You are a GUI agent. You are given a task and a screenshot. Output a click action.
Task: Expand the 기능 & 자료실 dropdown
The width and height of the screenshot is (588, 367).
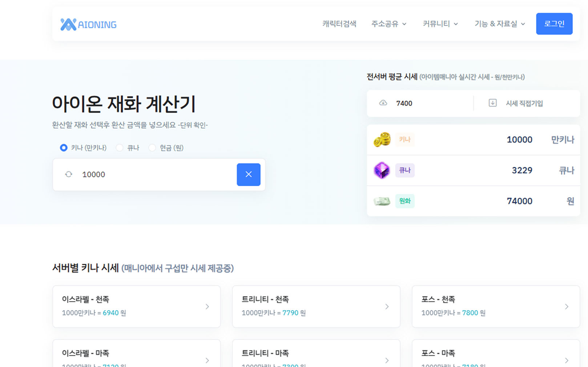(x=500, y=24)
